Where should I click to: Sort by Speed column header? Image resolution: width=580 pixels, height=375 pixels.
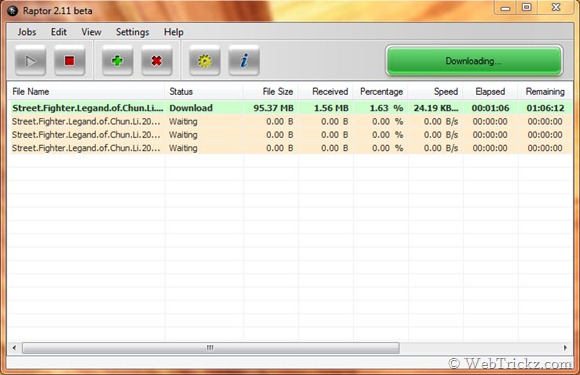click(x=436, y=91)
